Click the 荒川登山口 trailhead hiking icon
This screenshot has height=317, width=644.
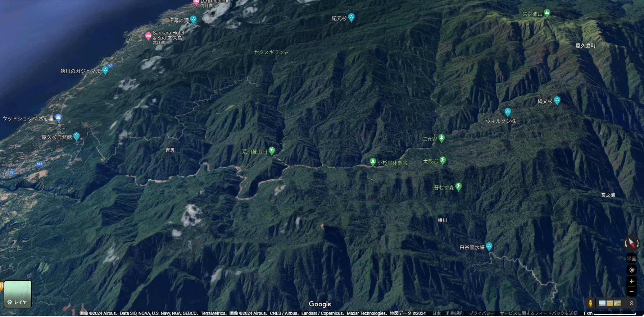coord(272,151)
